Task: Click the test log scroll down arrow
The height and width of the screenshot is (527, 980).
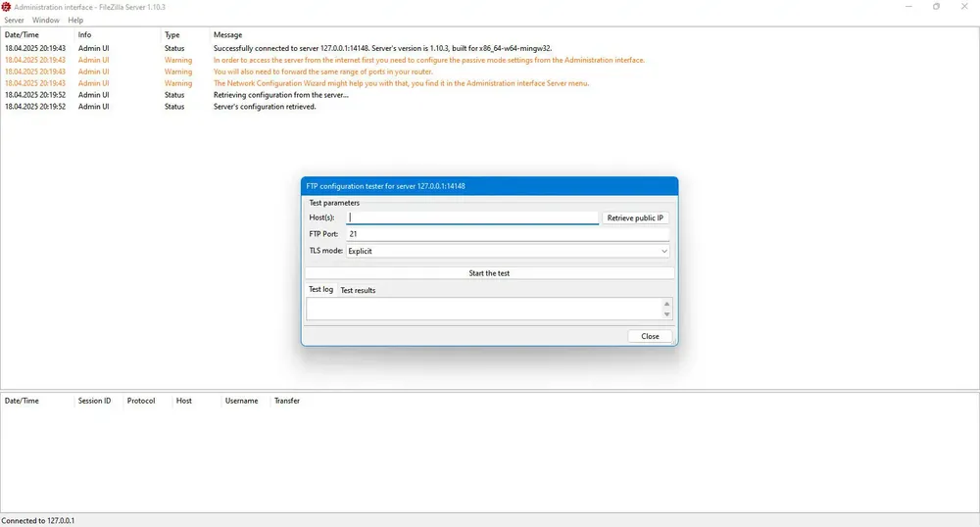Action: (x=666, y=314)
